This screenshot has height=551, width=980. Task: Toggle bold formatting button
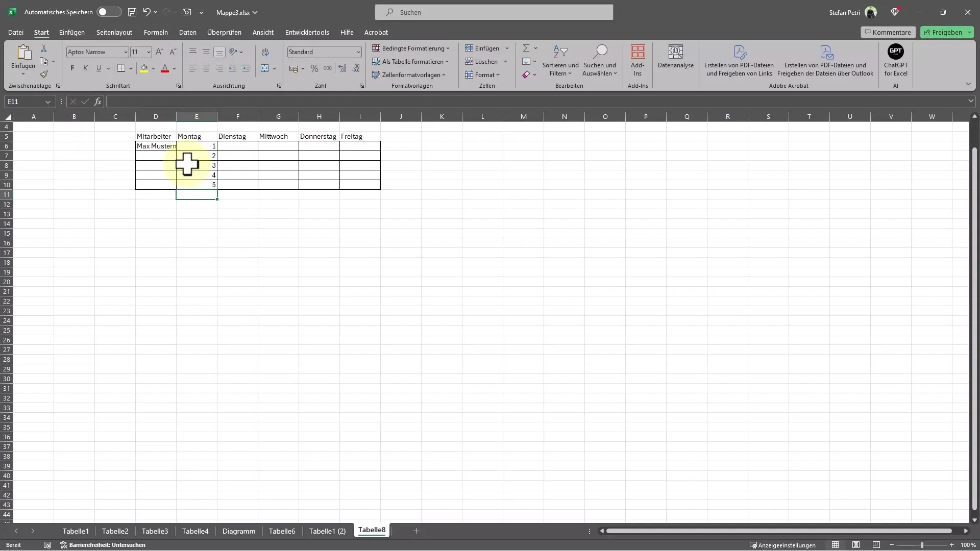click(x=72, y=67)
